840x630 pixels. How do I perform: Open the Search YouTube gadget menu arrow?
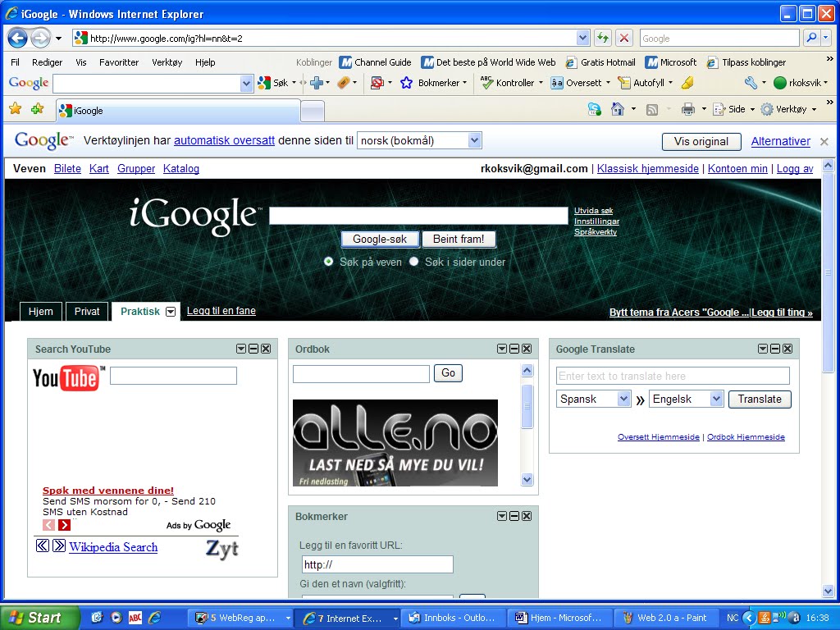click(241, 349)
